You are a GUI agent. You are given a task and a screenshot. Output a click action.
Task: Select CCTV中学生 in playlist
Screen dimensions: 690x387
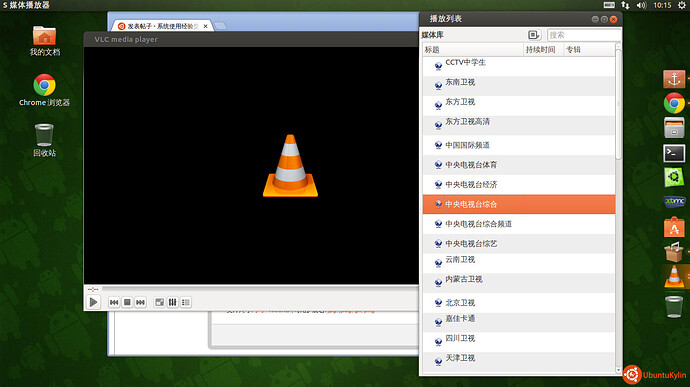pos(518,66)
